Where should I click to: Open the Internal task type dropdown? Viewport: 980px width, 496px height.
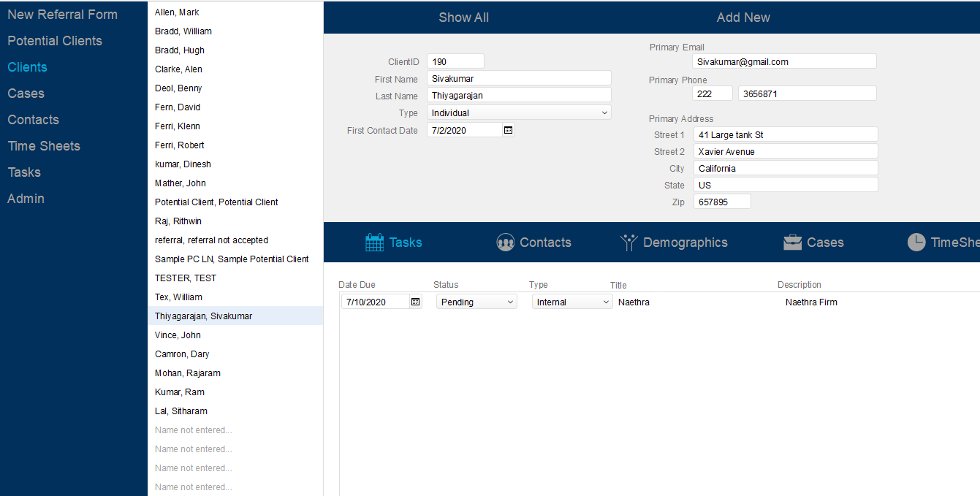572,302
